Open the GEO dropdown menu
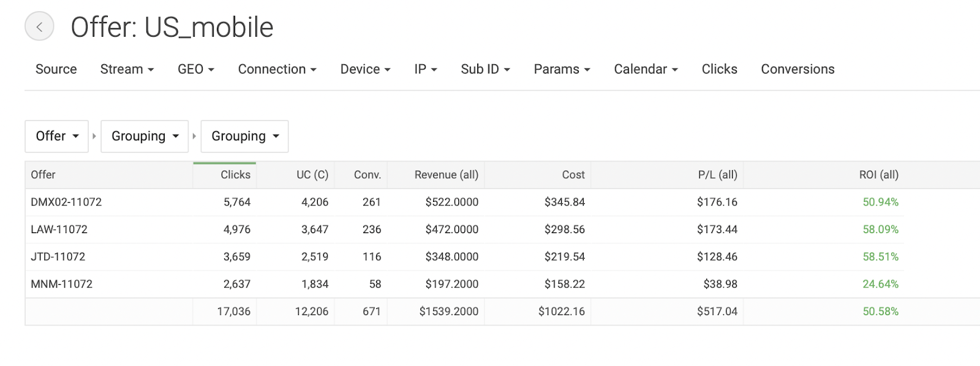 click(196, 69)
